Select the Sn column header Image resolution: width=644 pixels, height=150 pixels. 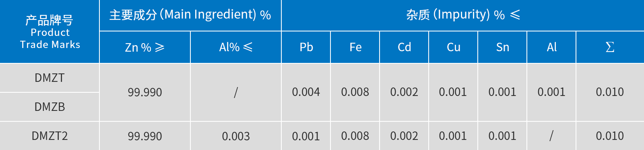point(502,47)
